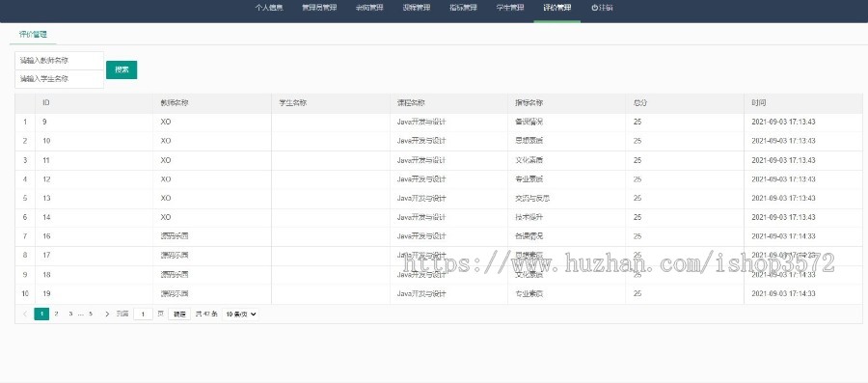The width and height of the screenshot is (868, 383).
Task: Select current page 1 in pagination
Action: (x=41, y=314)
